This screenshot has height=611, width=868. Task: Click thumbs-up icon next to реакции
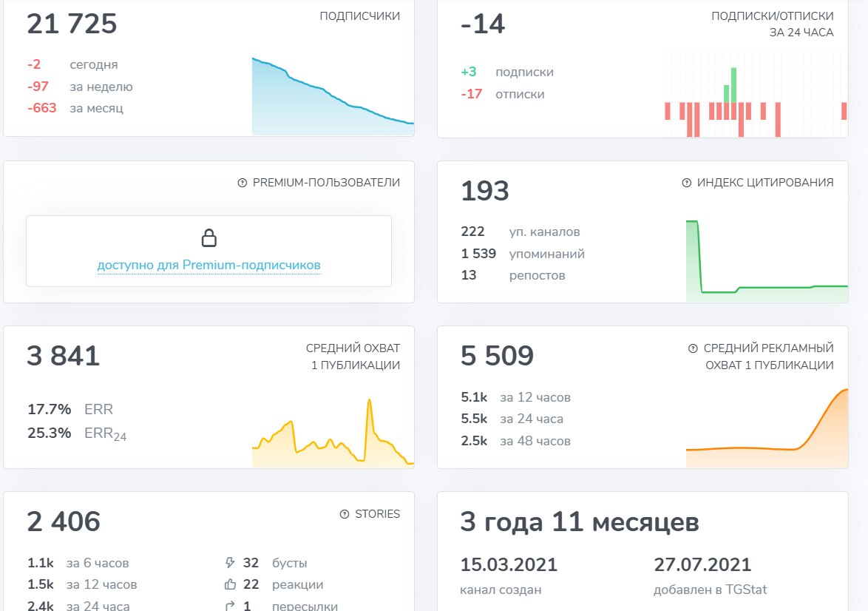point(230,584)
